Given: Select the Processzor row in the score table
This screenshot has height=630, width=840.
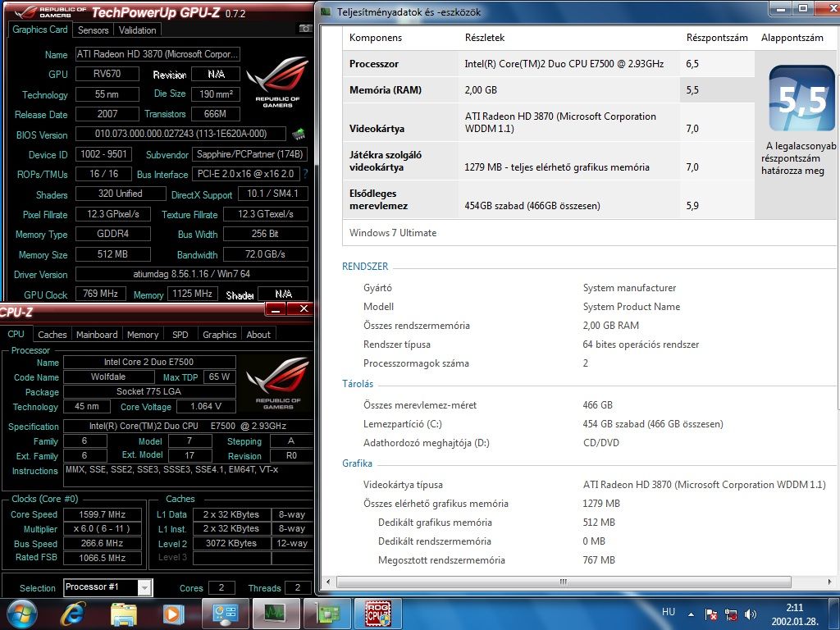Looking at the screenshot, I should [x=549, y=64].
